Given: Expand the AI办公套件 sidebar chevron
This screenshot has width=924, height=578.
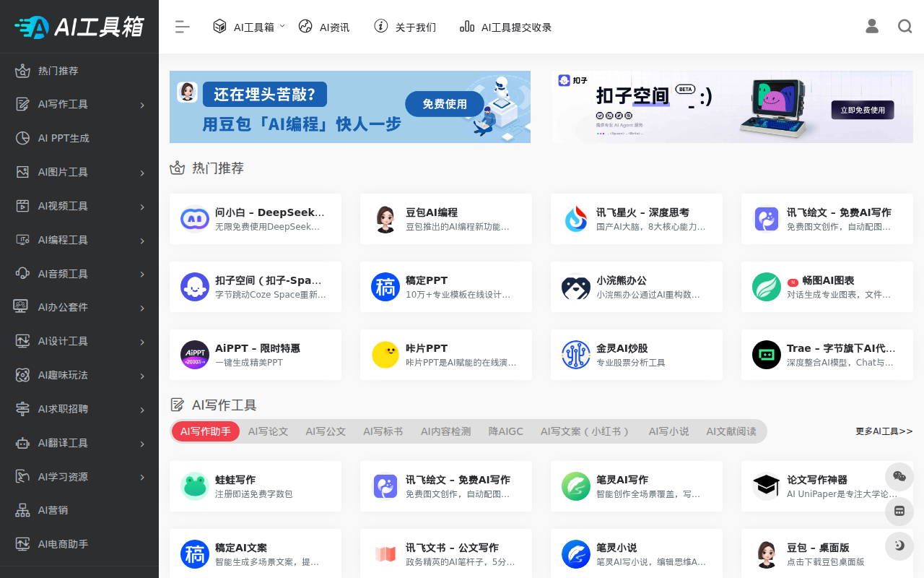Looking at the screenshot, I should pos(142,308).
